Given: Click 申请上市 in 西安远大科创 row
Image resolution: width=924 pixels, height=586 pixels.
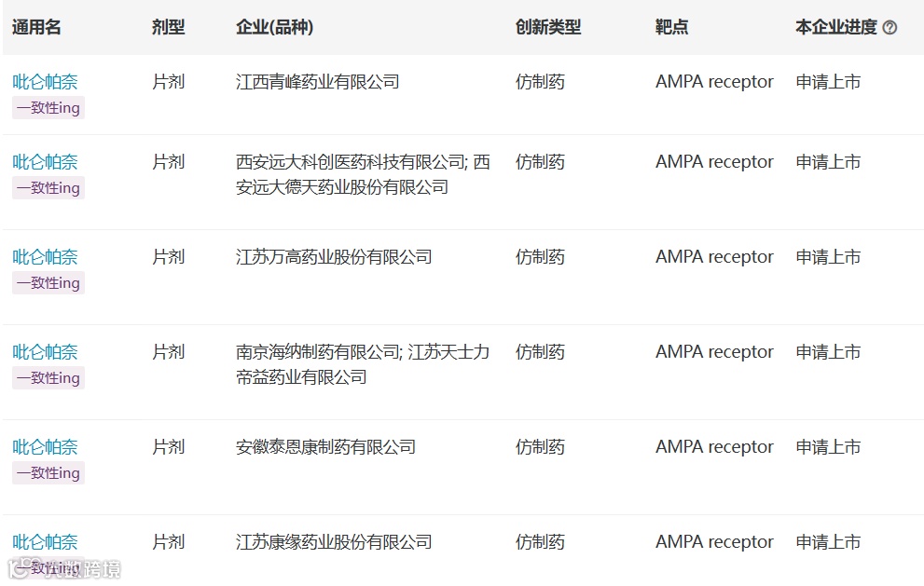Looking at the screenshot, I should pyautogui.click(x=828, y=162).
